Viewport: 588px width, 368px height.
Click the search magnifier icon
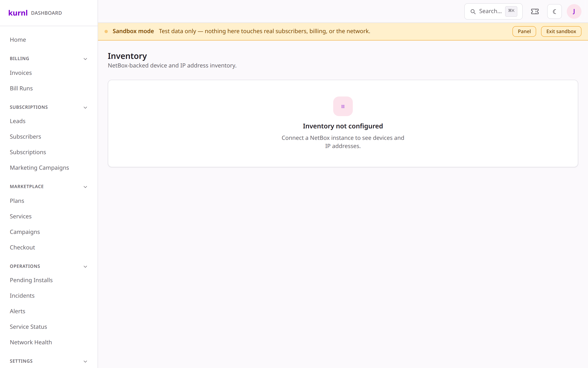(473, 11)
